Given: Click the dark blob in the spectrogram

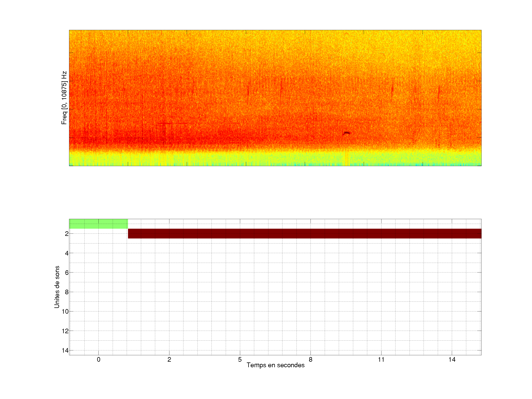Looking at the screenshot, I should 347,133.
